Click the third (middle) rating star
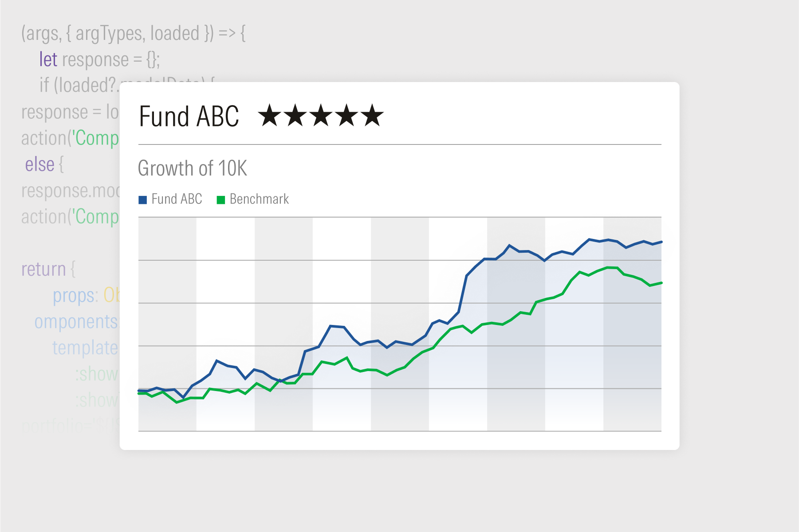Screen dimensions: 799x532 tap(321, 116)
